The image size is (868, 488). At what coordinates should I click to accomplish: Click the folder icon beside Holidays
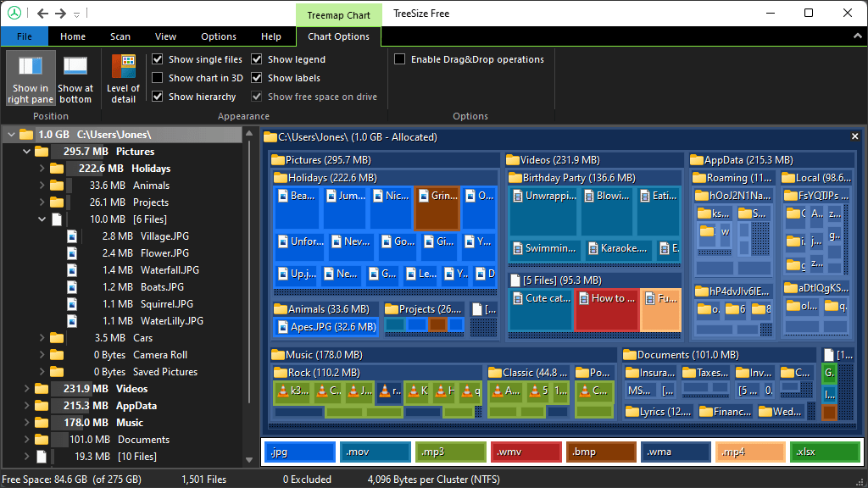(x=57, y=168)
